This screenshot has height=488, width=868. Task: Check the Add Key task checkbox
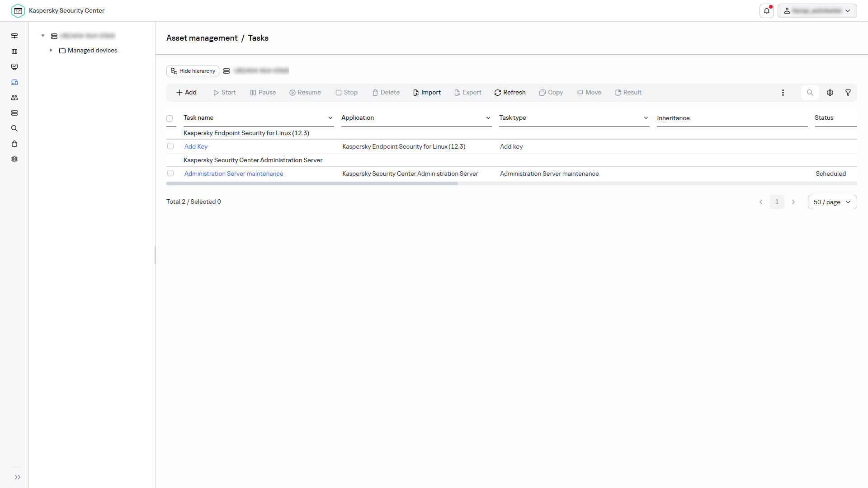[x=170, y=146]
